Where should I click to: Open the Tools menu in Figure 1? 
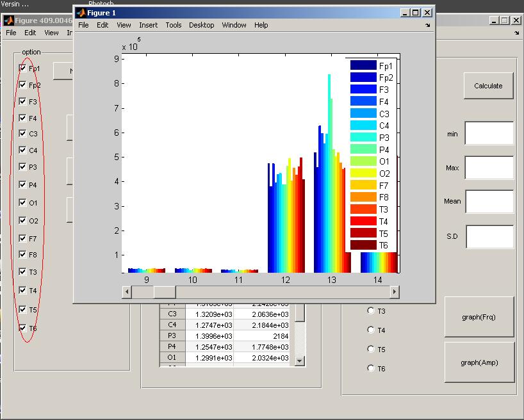[174, 25]
